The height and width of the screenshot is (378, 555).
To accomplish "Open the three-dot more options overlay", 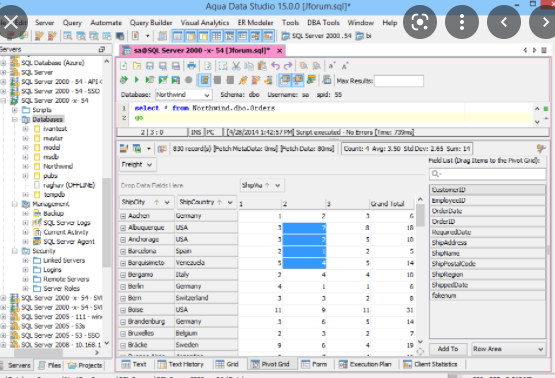I will [462, 22].
